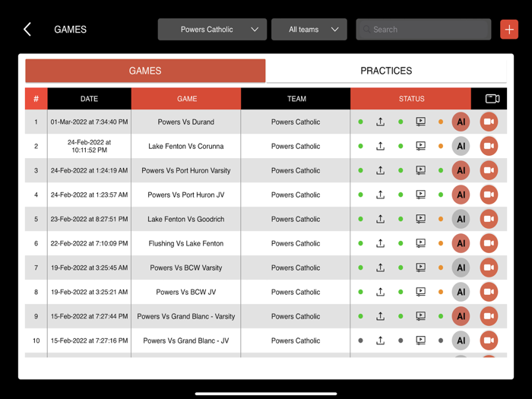
Task: Playback icon for Powers Vs Grand Blanc - Varsity
Action: (421, 316)
